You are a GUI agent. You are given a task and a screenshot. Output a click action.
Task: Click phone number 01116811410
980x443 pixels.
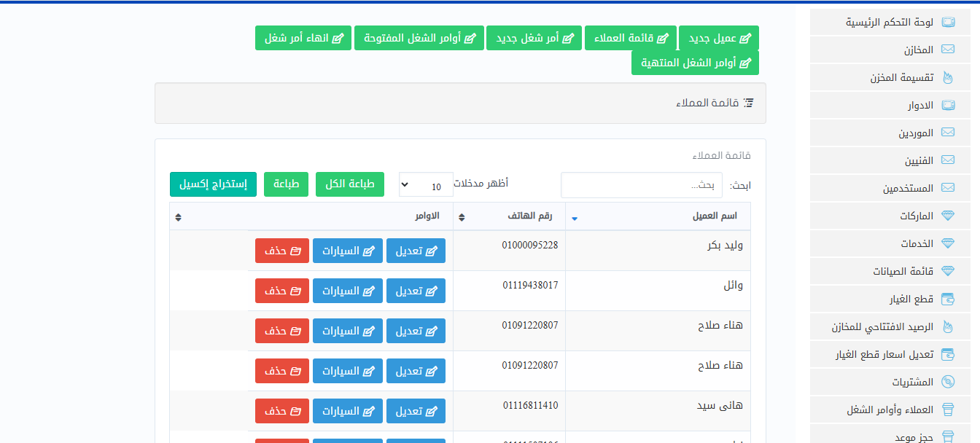[x=530, y=405]
